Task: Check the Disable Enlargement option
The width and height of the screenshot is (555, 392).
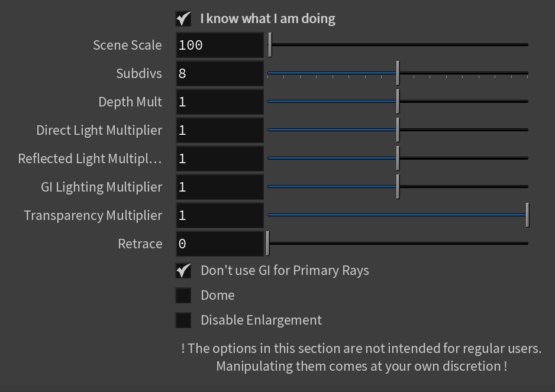Action: pos(183,320)
